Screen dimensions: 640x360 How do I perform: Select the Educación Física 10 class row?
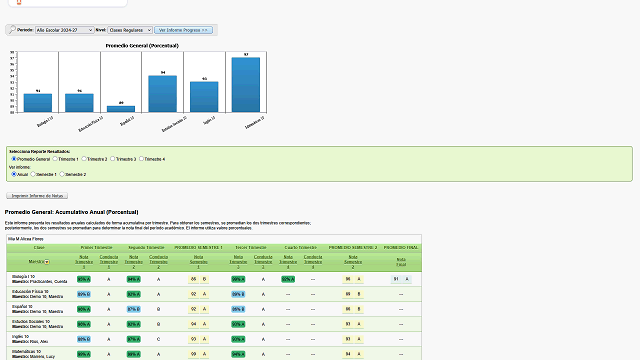214,294
